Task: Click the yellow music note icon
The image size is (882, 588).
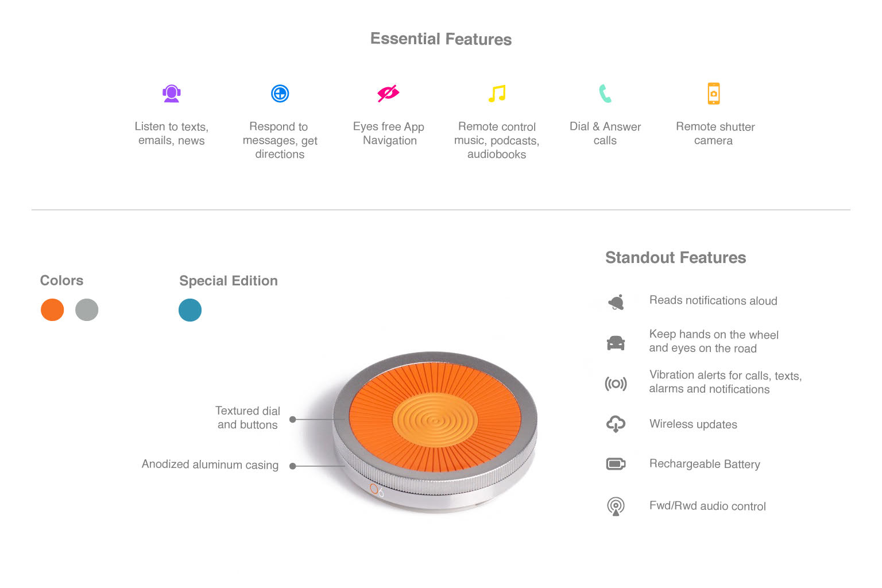Action: (x=497, y=93)
